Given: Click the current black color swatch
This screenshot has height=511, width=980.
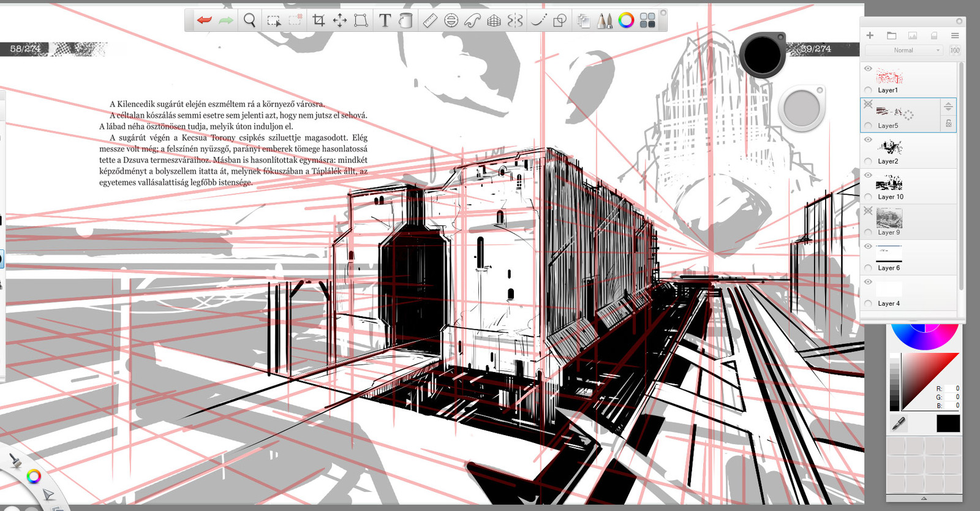Looking at the screenshot, I should (948, 423).
